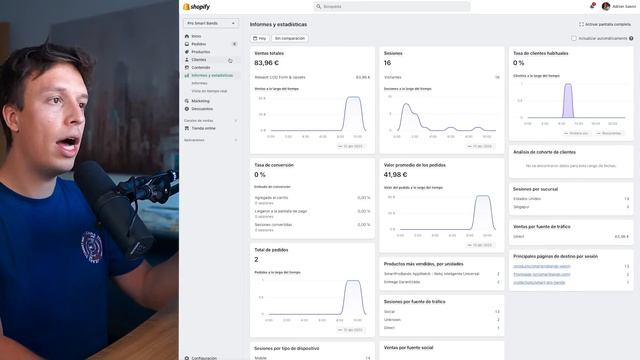
Task: Click the 83,96 € total sales value
Action: [267, 63]
